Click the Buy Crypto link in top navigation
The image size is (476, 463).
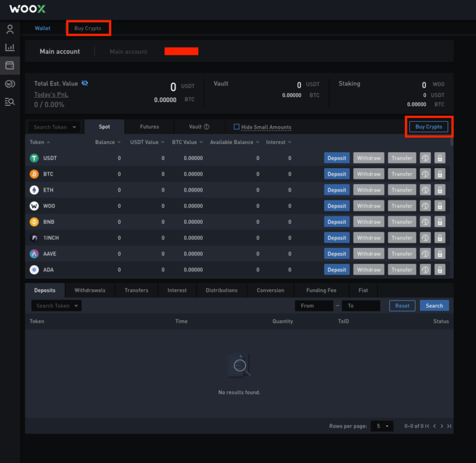coord(88,29)
